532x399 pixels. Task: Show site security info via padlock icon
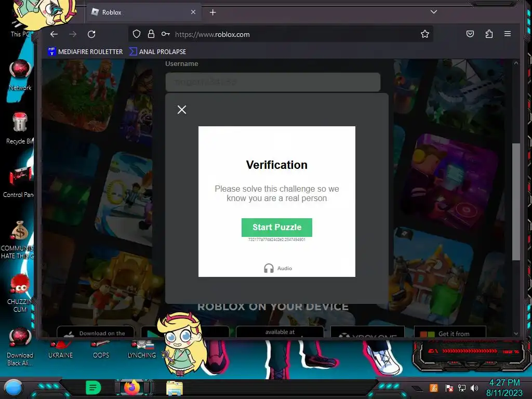click(x=151, y=34)
